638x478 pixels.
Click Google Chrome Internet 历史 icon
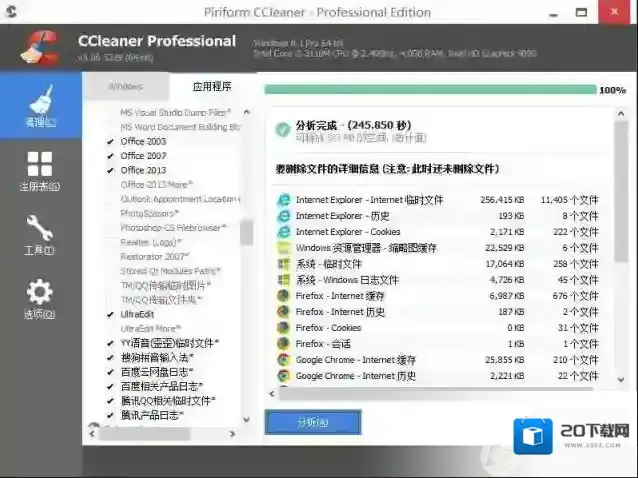284,376
